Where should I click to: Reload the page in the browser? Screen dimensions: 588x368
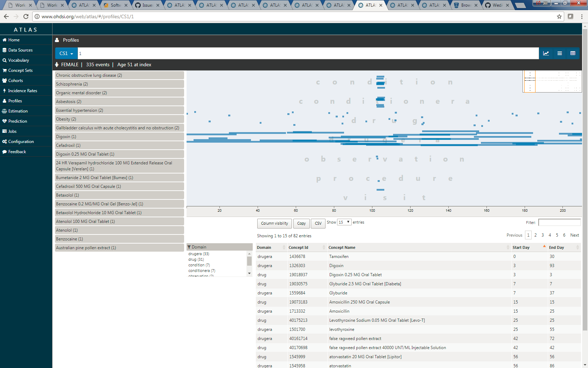click(26, 16)
